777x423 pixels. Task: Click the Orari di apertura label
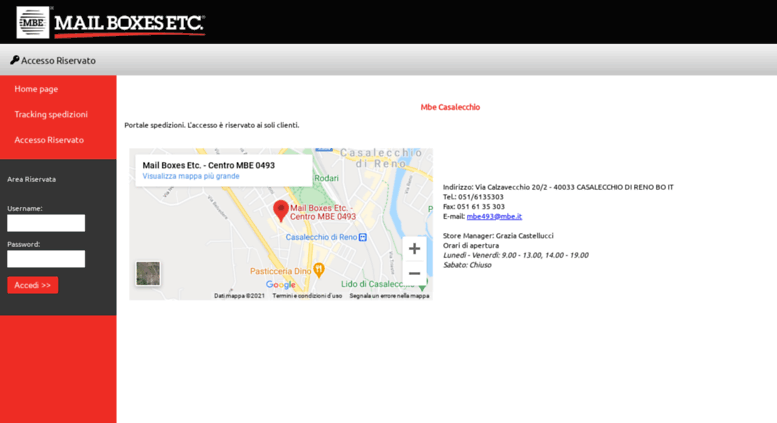471,245
